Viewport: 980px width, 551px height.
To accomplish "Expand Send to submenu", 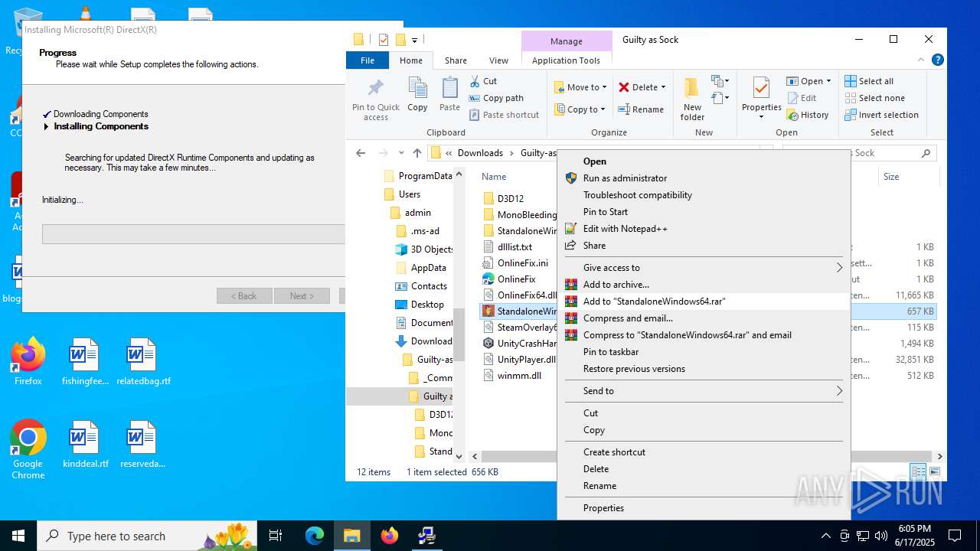I will click(x=704, y=391).
